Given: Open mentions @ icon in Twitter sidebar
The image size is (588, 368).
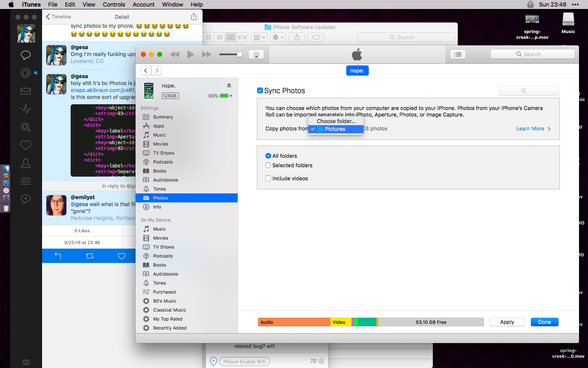Looking at the screenshot, I should click(x=26, y=73).
